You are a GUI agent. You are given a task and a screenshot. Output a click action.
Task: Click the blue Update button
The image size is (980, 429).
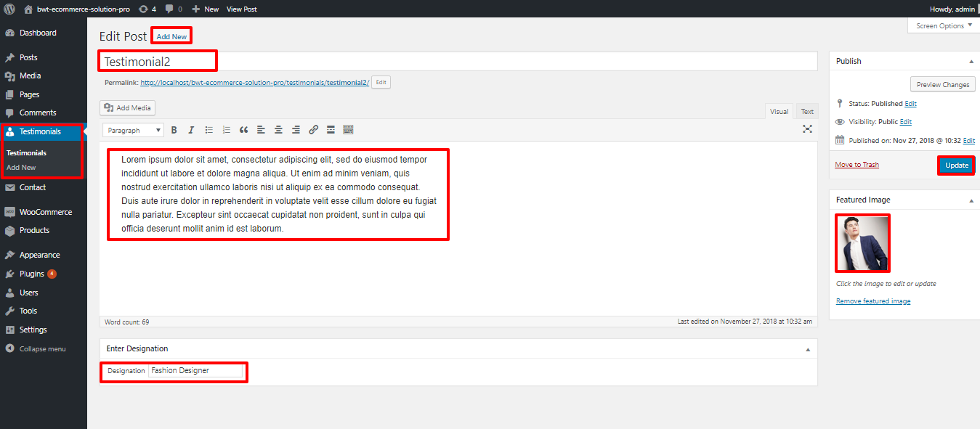point(956,166)
